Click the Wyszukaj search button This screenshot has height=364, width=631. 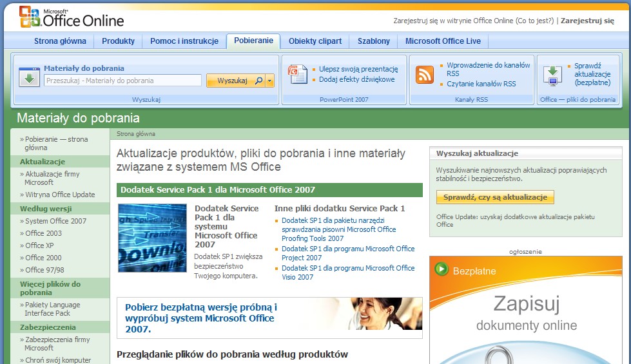click(236, 81)
